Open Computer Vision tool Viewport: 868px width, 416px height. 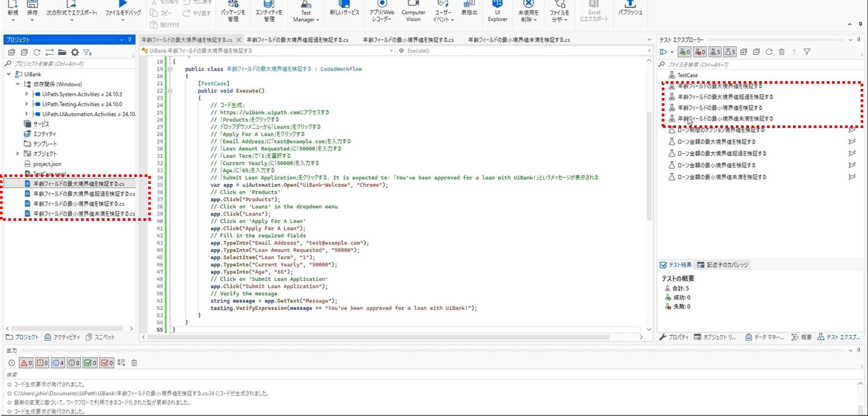pos(413,12)
